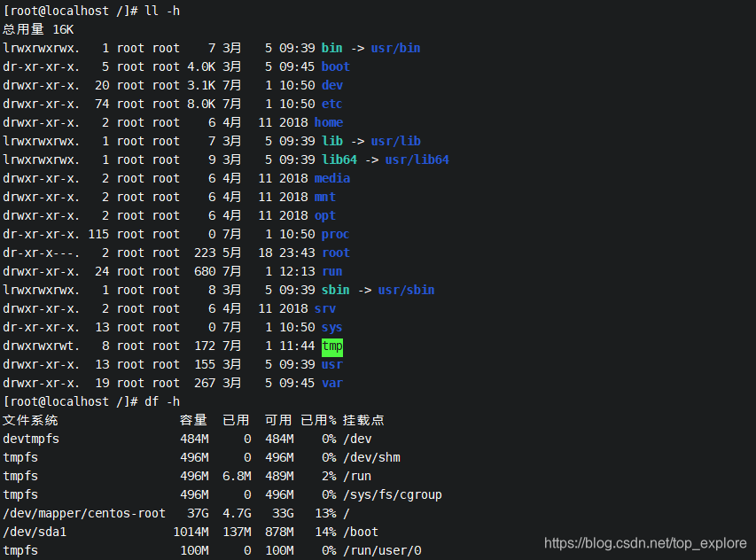The image size is (756, 560).
Task: Click the 'df -h' command text
Action: pos(162,402)
